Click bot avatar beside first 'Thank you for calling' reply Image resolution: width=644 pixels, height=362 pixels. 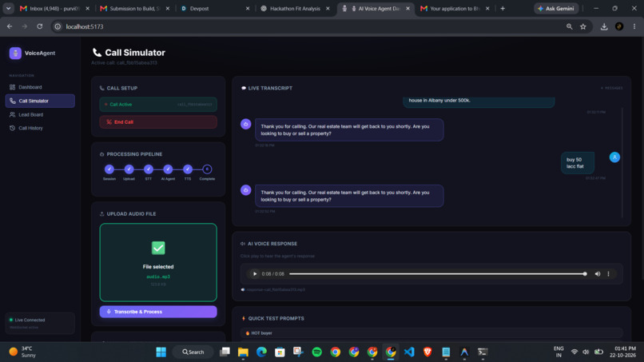[246, 124]
